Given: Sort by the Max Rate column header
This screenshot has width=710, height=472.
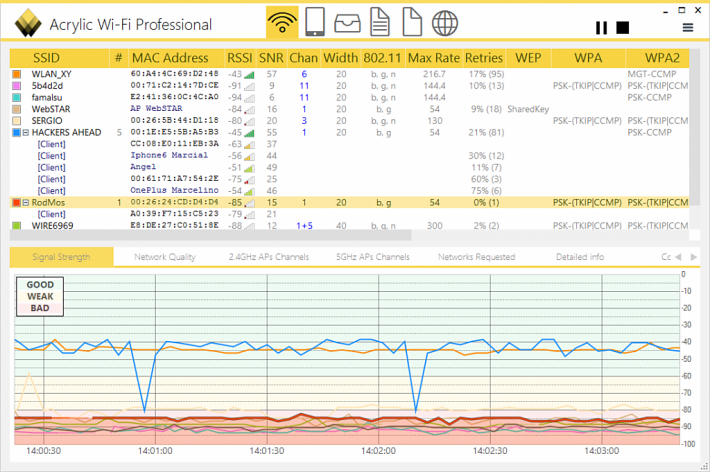Looking at the screenshot, I should tap(434, 58).
